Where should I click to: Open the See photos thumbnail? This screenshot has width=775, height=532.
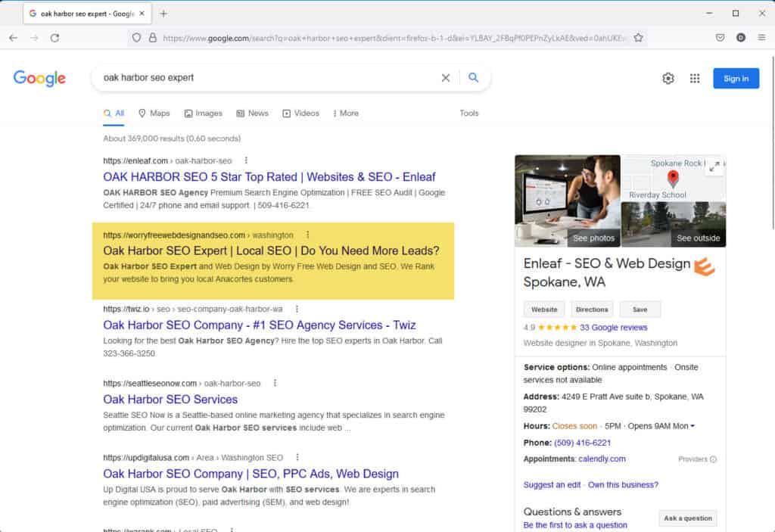(x=568, y=201)
